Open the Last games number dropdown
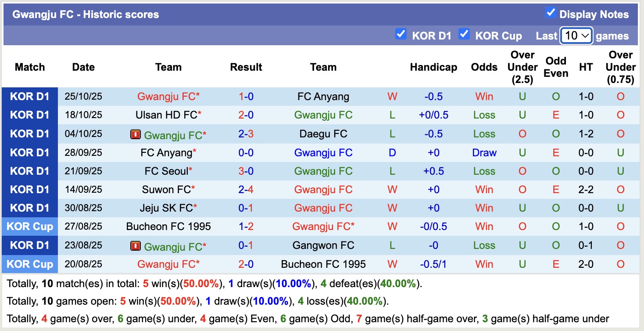The width and height of the screenshot is (644, 331). [576, 35]
